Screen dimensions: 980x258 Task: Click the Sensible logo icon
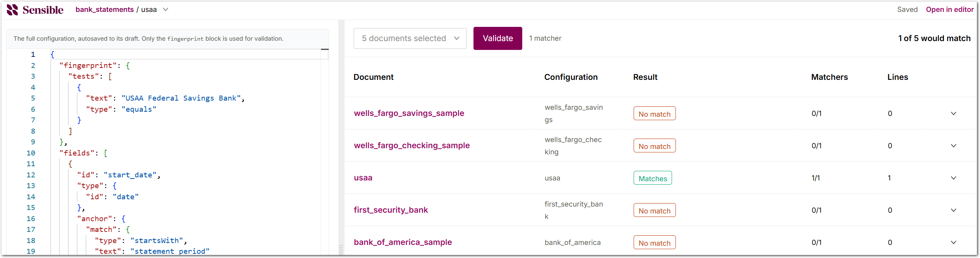pyautogui.click(x=12, y=10)
